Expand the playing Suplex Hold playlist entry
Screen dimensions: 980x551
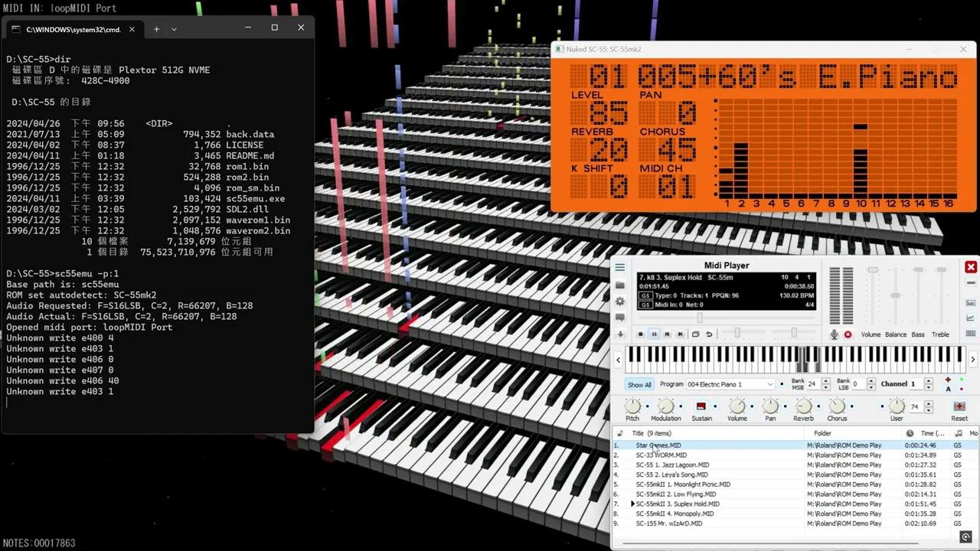click(632, 504)
